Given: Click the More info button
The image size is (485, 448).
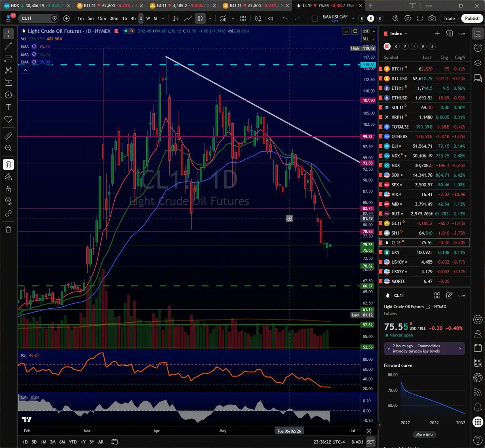Looking at the screenshot, I should pyautogui.click(x=424, y=435).
